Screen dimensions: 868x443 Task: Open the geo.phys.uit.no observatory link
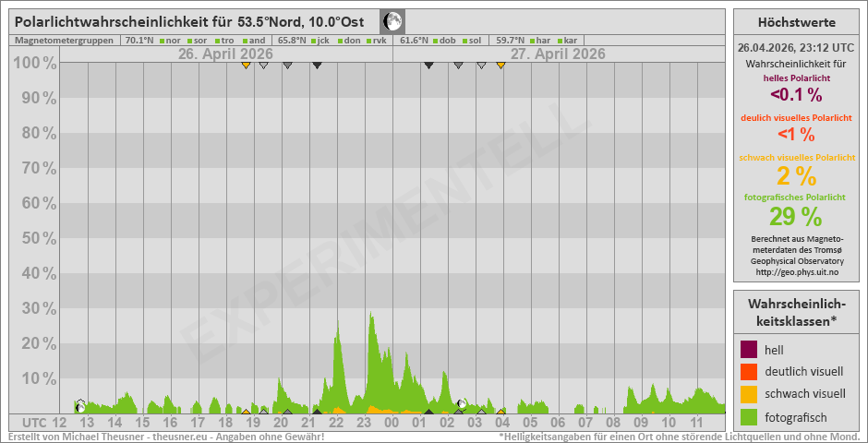tap(796, 272)
